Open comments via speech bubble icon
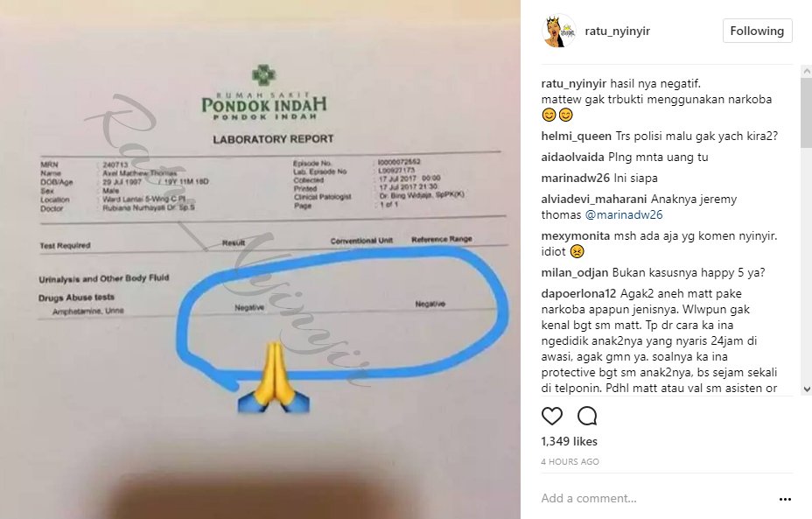The height and width of the screenshot is (519, 812). [587, 416]
